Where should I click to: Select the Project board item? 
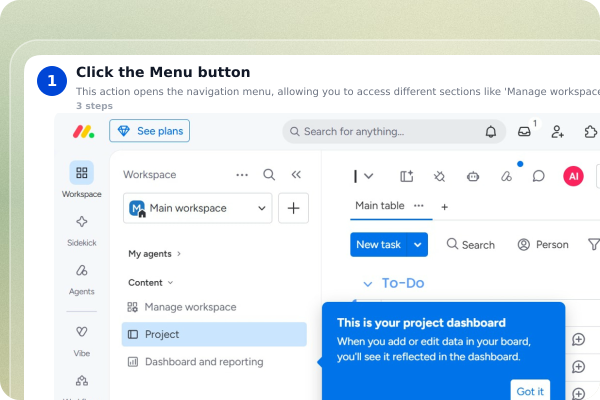tap(214, 334)
